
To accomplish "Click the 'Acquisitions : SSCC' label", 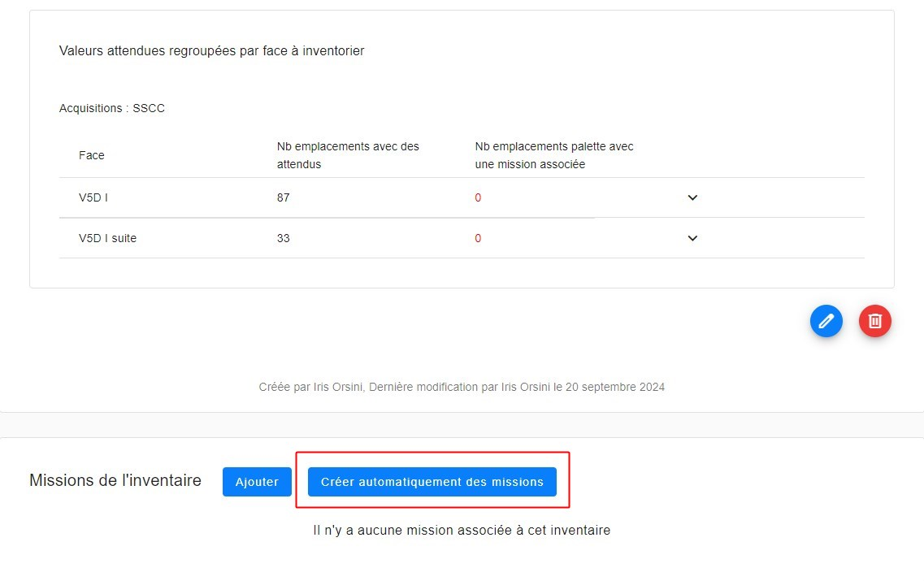I will [x=112, y=108].
